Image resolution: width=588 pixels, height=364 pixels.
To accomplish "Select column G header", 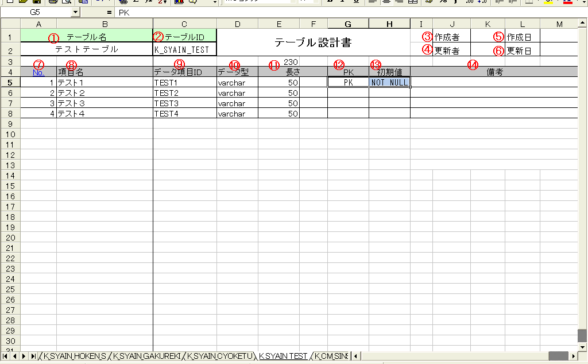I will coord(348,24).
